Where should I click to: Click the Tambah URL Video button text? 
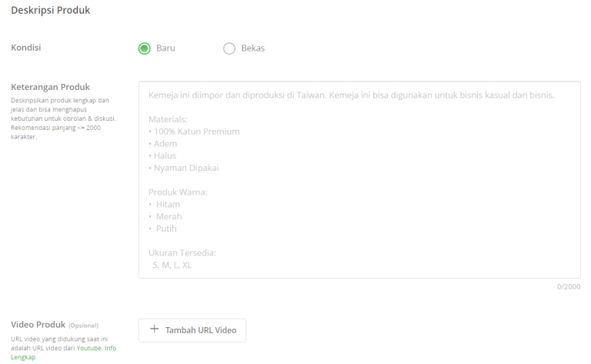tap(201, 330)
